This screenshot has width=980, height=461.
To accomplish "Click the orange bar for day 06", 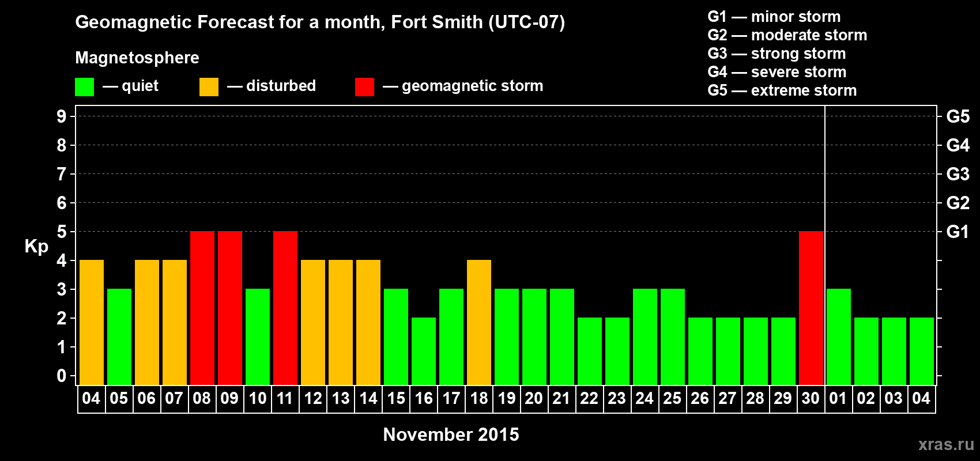I will (x=147, y=322).
